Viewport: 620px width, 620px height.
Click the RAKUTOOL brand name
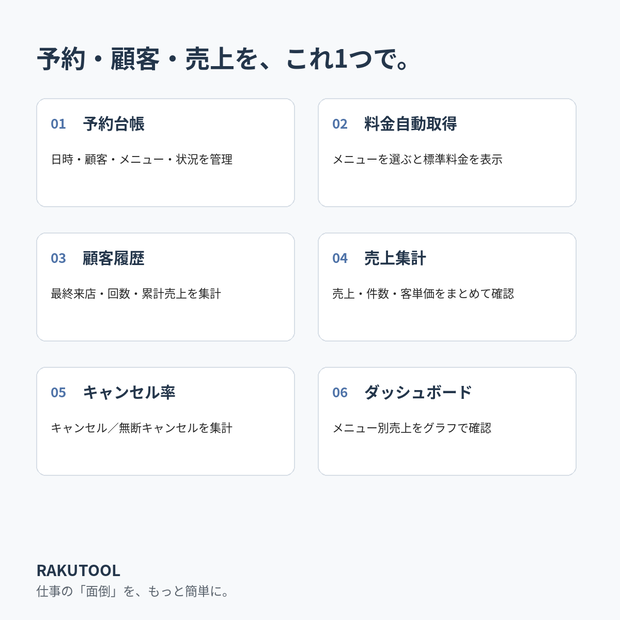point(78,571)
